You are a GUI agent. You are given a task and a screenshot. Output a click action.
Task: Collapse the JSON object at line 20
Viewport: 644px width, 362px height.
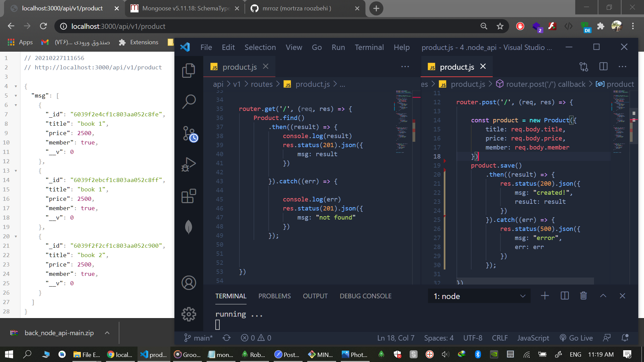click(16, 237)
